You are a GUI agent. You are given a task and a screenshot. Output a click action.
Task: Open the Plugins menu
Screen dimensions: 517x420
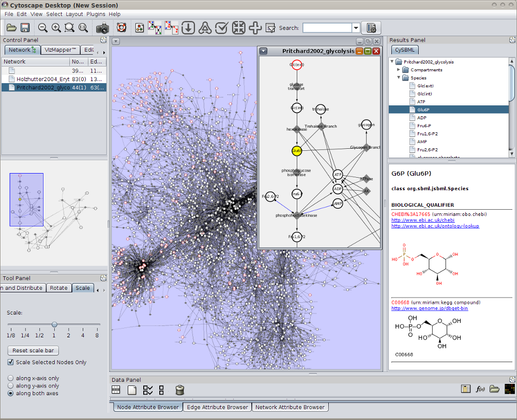click(96, 14)
